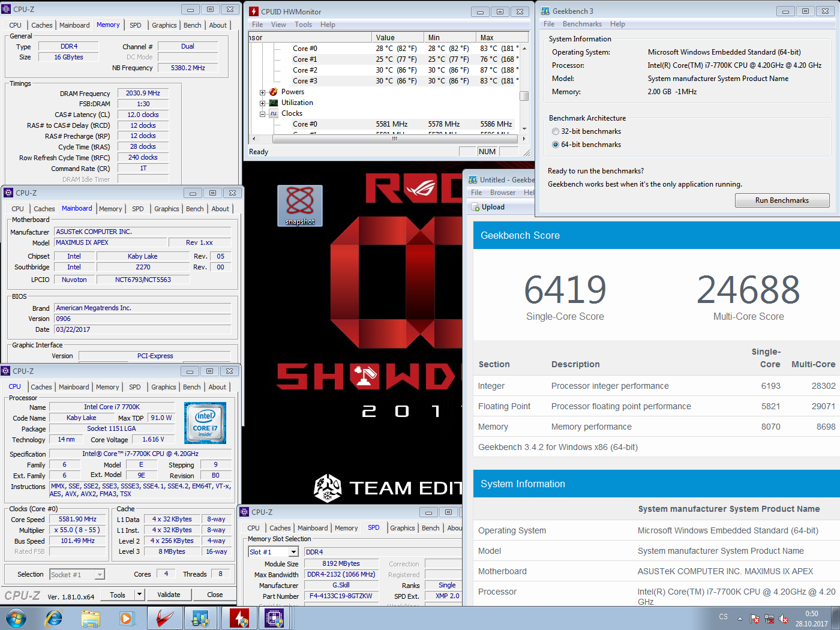Click HWMonitor vertical scrollbar up arrow

coord(524,48)
